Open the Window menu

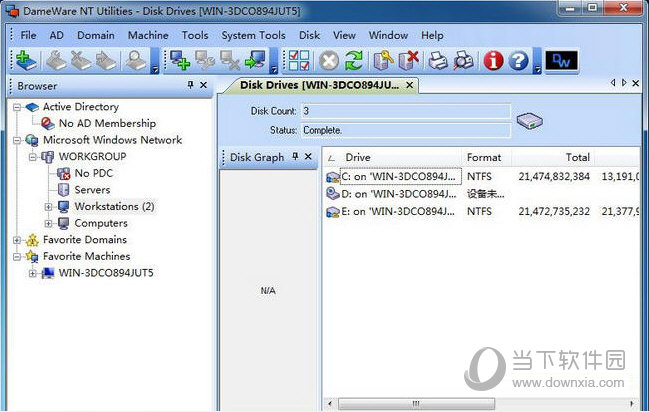[x=388, y=35]
